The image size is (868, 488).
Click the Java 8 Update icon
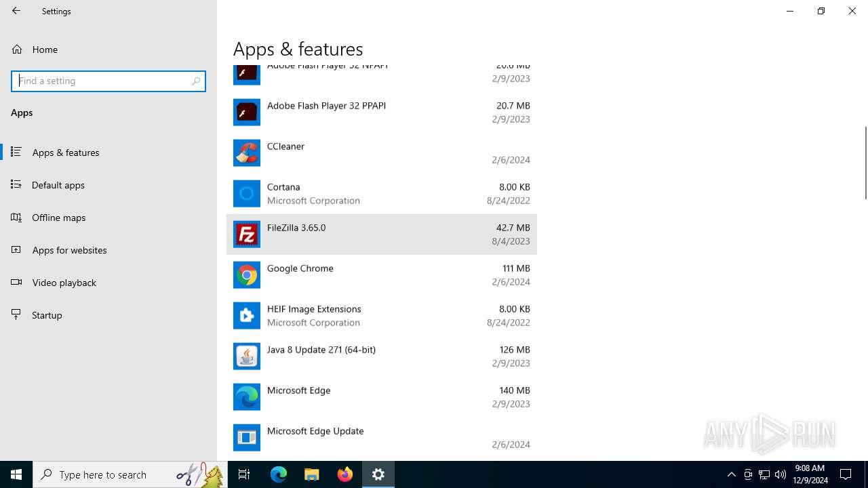tap(247, 357)
